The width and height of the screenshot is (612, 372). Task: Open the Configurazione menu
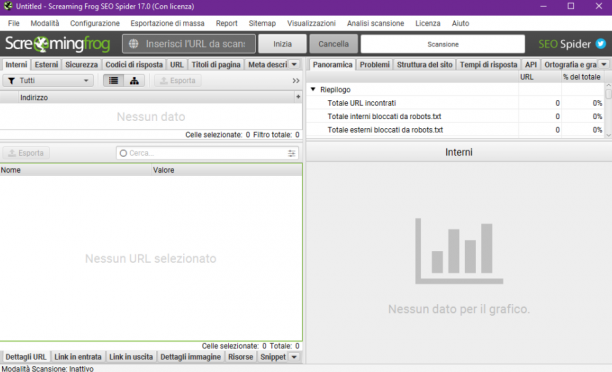click(x=95, y=23)
